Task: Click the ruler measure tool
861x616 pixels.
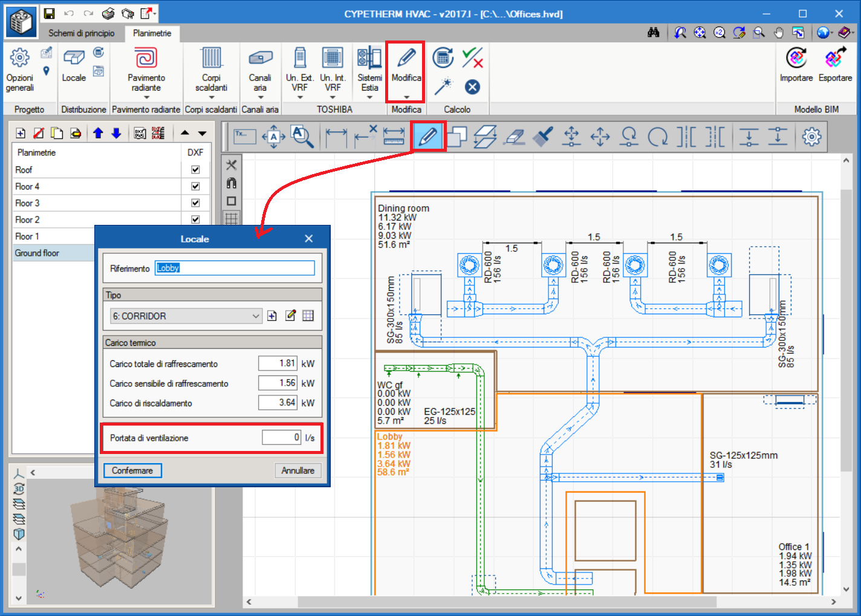Action: pyautogui.click(x=394, y=137)
